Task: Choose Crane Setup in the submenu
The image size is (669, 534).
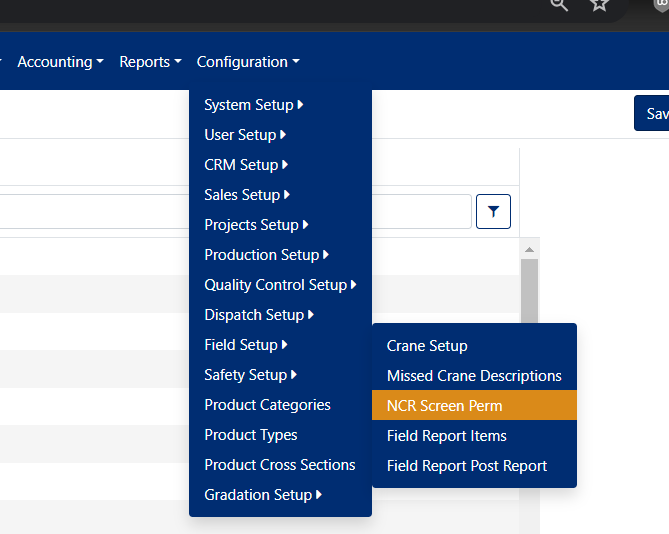Action: [x=474, y=346]
